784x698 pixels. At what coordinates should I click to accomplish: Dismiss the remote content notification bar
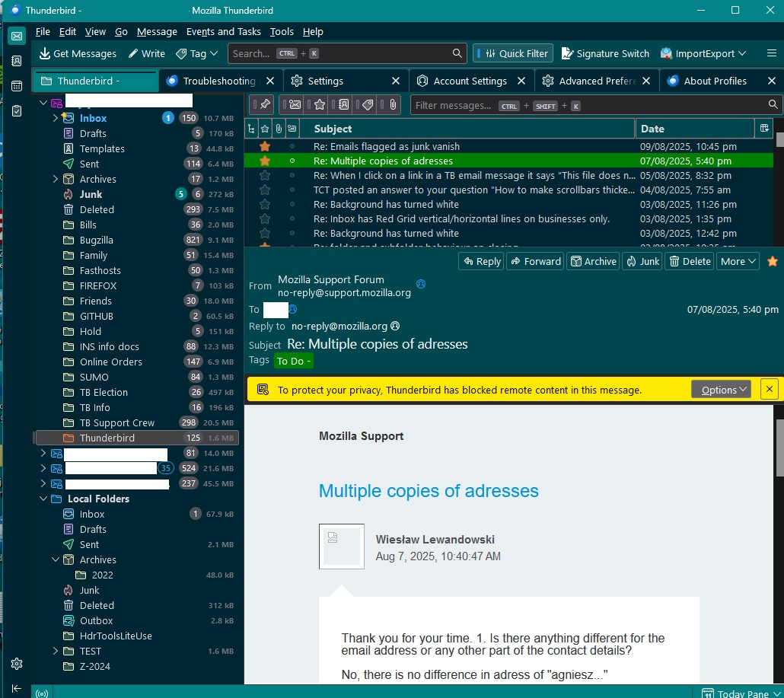[769, 389]
